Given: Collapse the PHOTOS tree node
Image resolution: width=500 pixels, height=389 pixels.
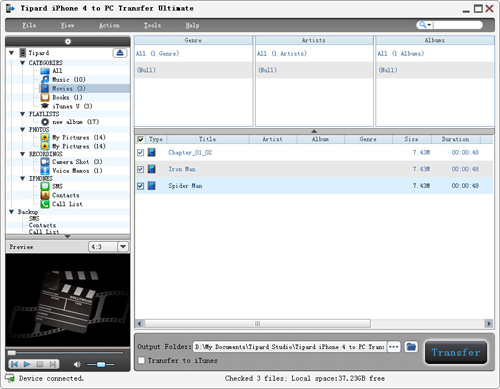Looking at the screenshot, I should (23, 129).
